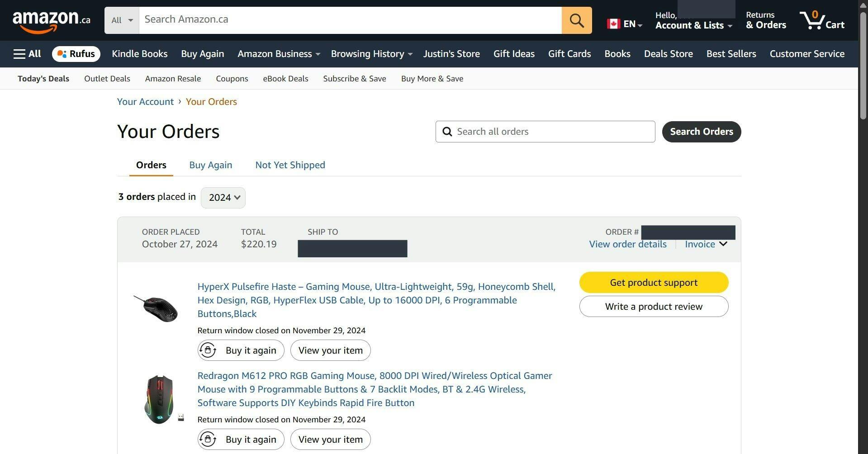The image size is (868, 454).
Task: Click Redragon M612 PRO mouse image
Action: point(159,399)
